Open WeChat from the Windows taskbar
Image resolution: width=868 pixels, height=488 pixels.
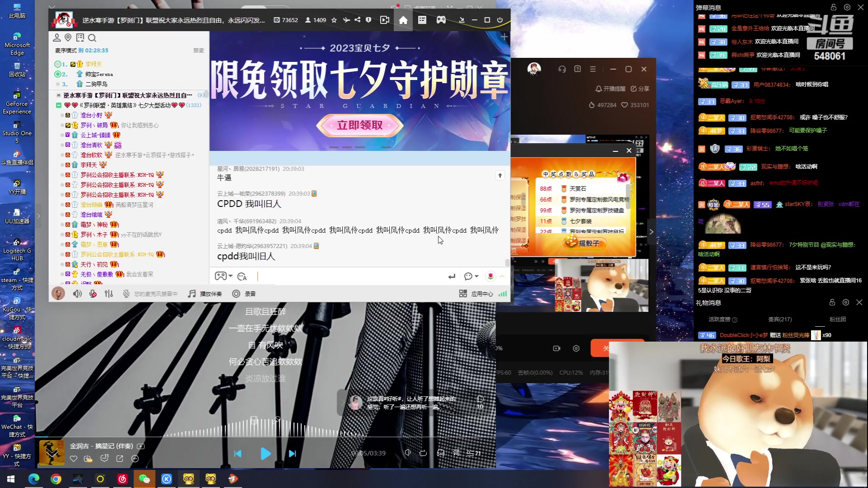144,479
